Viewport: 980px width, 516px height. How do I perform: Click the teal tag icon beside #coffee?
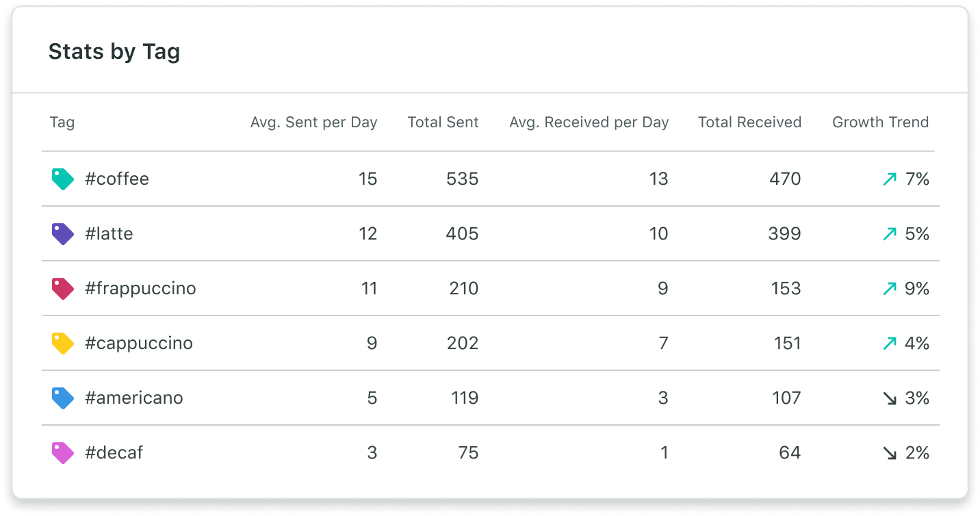62,179
